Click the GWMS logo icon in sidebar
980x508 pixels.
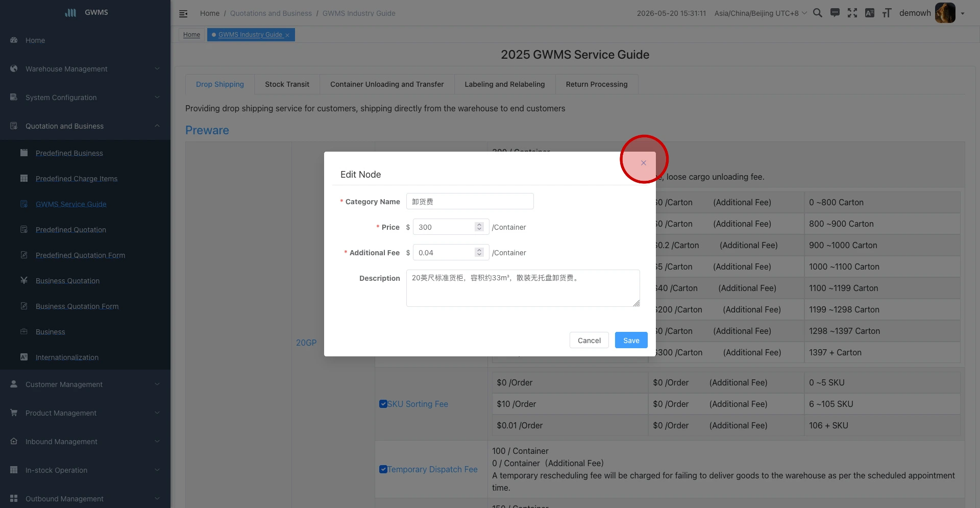click(70, 12)
